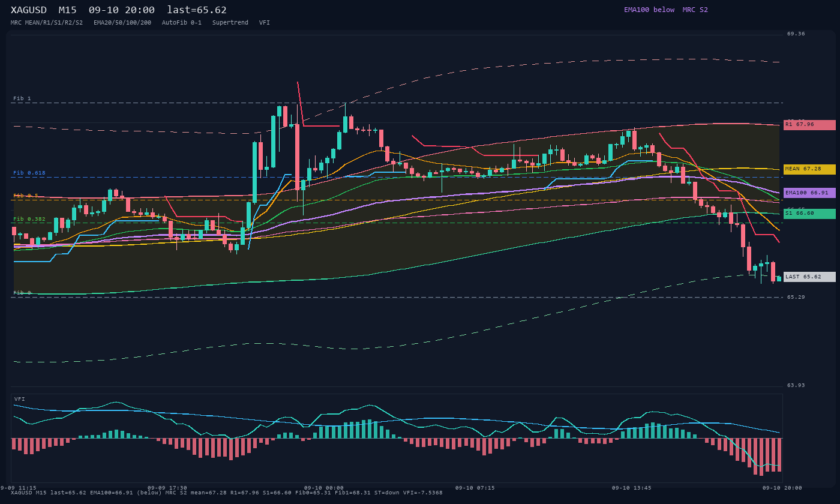Select the EMA100 66.91 price tag

809,193
